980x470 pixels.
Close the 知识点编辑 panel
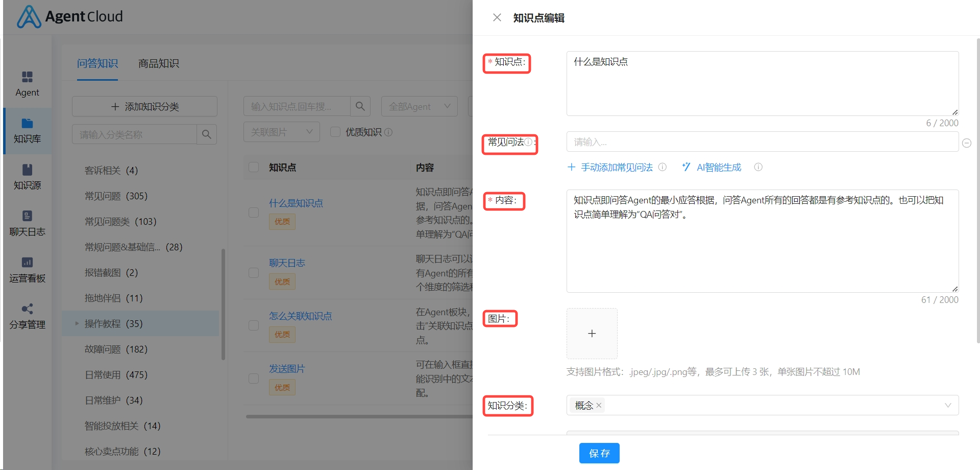(497, 17)
